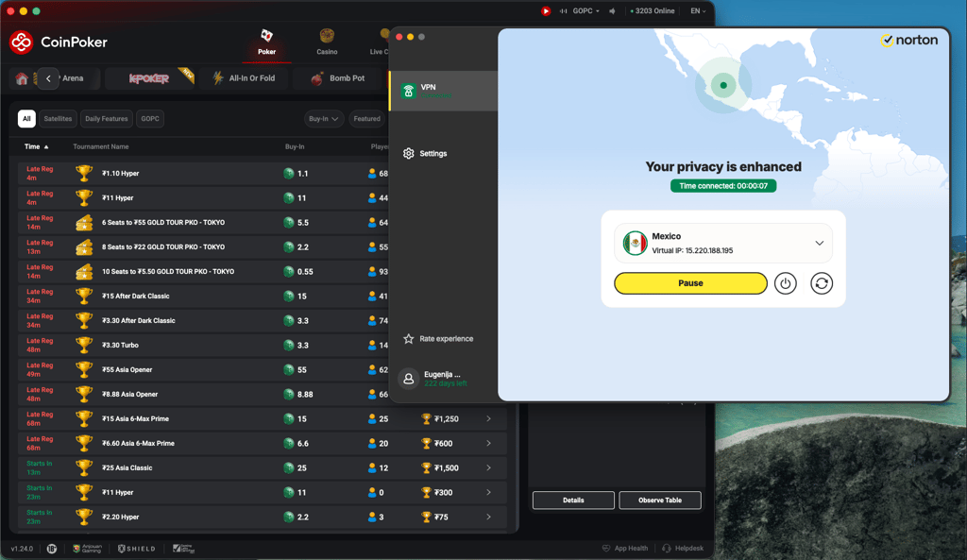The image size is (967, 560).
Task: Toggle the GOPC tournament filter
Action: point(150,119)
